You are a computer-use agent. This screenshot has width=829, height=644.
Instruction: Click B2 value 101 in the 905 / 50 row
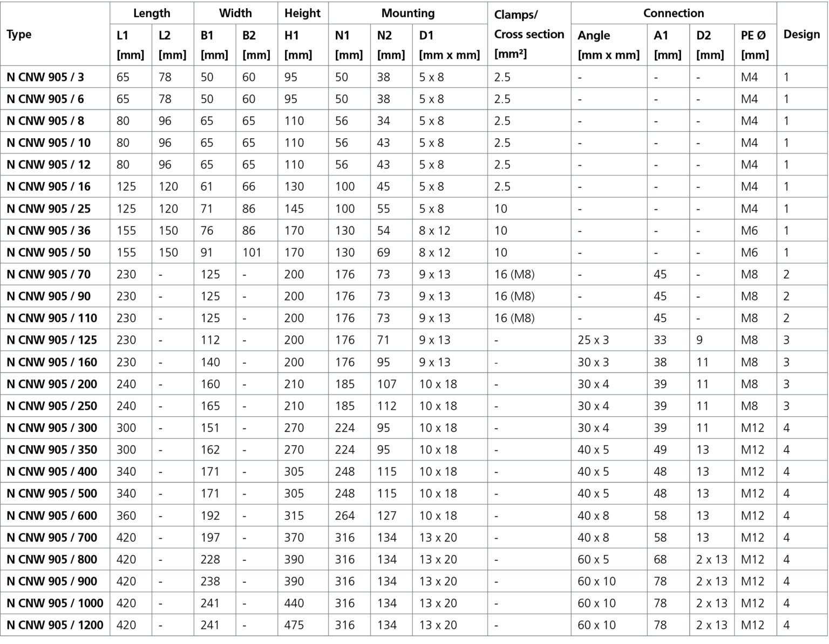coord(252,253)
